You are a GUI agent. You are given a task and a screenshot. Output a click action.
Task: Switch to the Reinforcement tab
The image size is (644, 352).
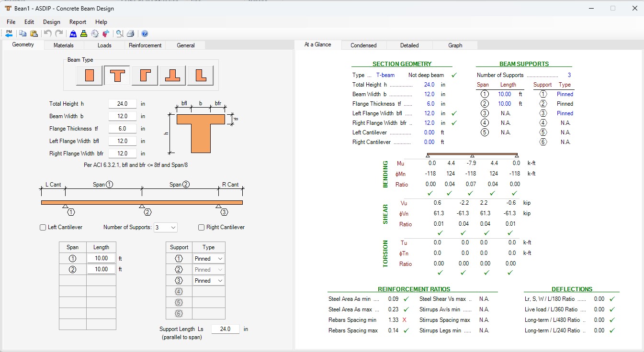[145, 45]
